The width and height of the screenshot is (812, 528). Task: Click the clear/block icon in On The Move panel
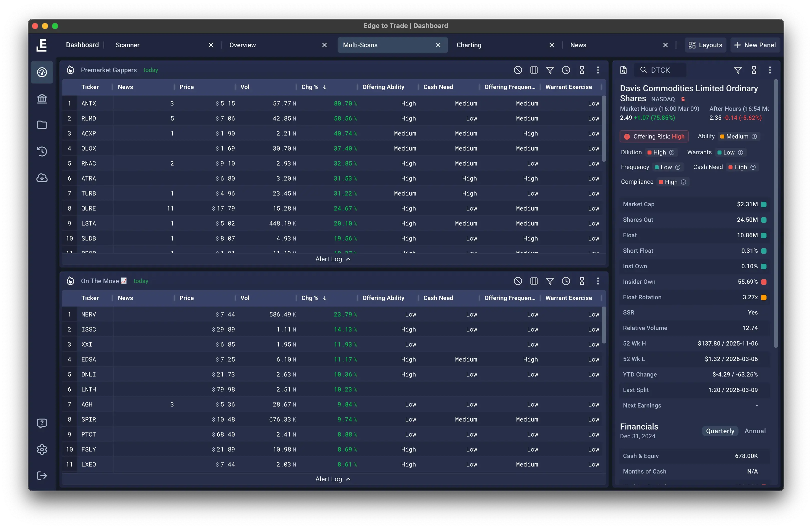[517, 281]
